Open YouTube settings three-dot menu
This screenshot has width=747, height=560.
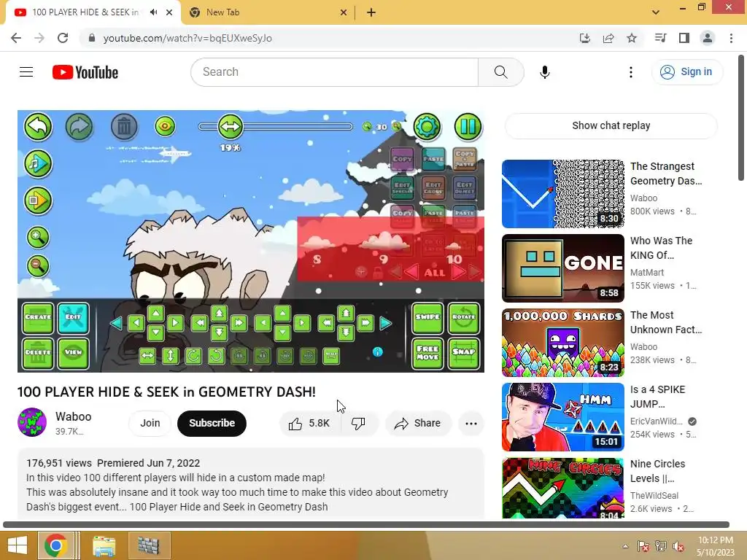pyautogui.click(x=631, y=72)
